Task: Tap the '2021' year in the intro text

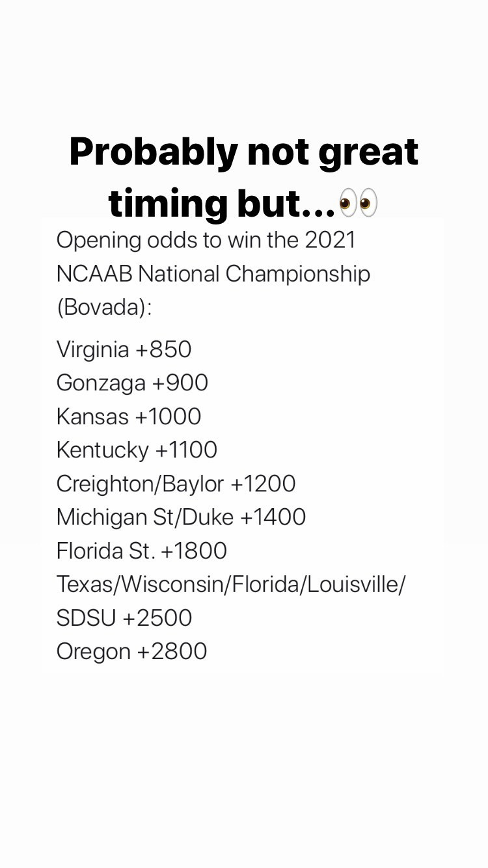Action: pos(331,240)
